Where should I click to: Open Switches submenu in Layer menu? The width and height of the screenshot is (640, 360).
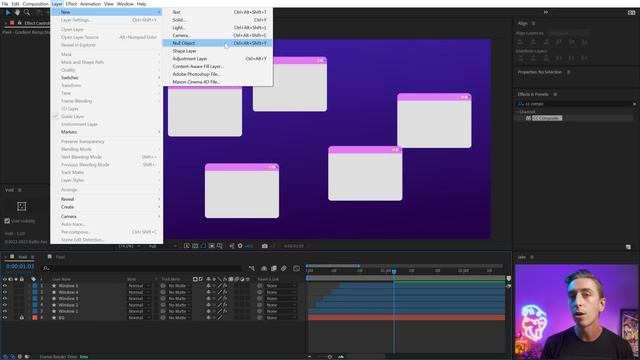pyautogui.click(x=107, y=78)
